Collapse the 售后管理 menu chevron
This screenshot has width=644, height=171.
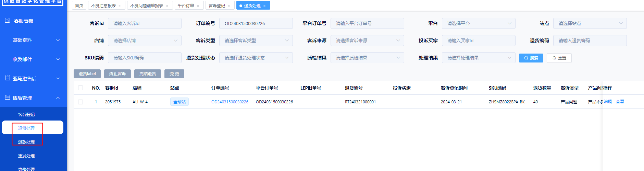(58, 98)
